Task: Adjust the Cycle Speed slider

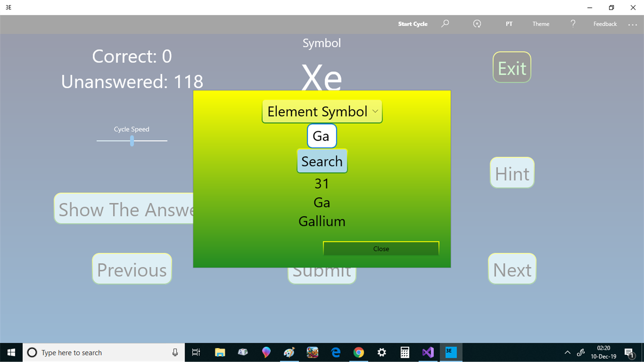Action: click(132, 140)
